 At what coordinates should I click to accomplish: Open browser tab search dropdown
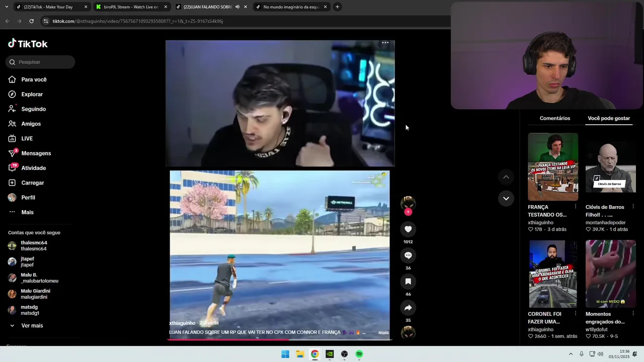(x=6, y=7)
